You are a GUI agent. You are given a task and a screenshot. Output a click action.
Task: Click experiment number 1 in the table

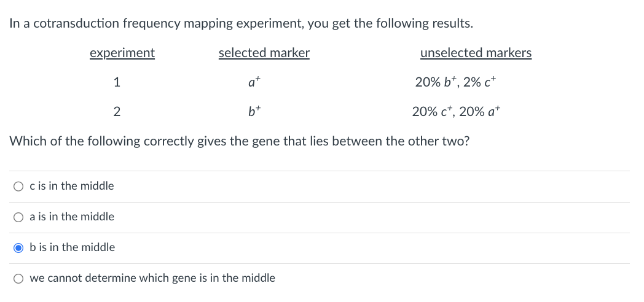(117, 82)
